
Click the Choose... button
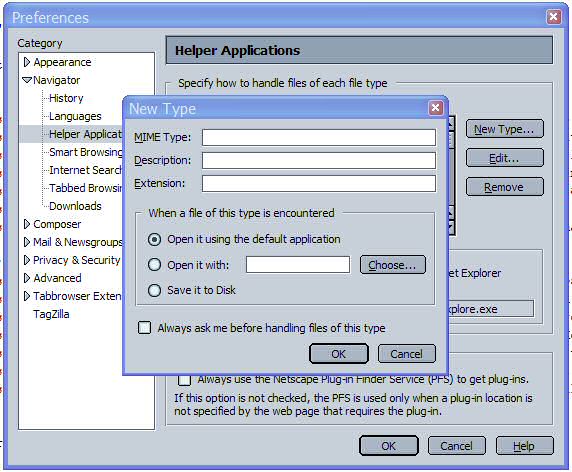tap(393, 265)
